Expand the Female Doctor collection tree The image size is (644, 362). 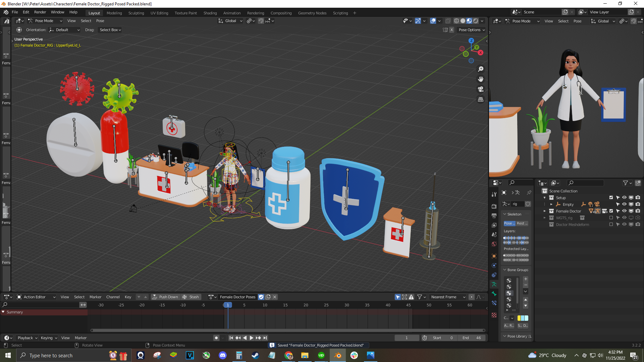pyautogui.click(x=544, y=211)
